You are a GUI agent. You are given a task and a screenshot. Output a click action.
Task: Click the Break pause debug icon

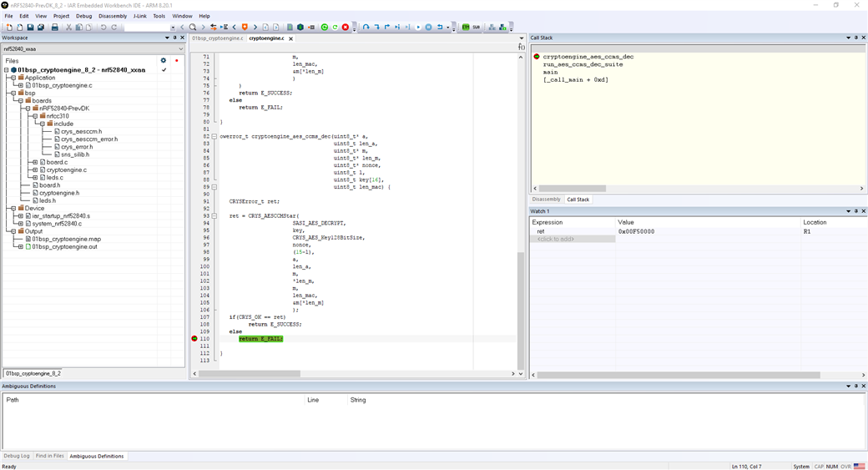point(428,27)
